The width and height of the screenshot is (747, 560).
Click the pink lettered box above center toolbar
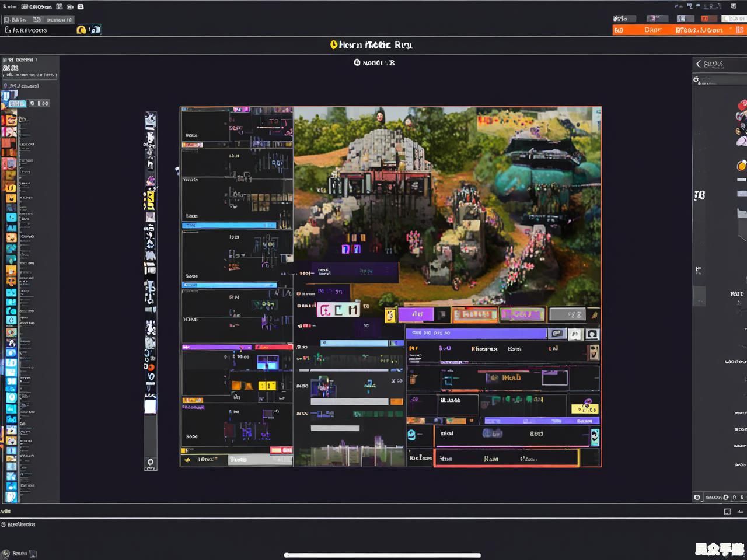pos(338,310)
